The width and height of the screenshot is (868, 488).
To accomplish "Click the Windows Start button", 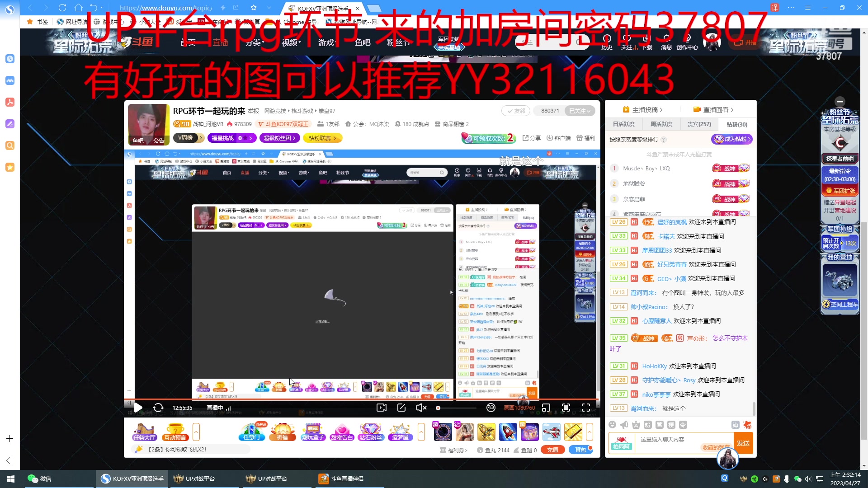I will tap(10, 479).
